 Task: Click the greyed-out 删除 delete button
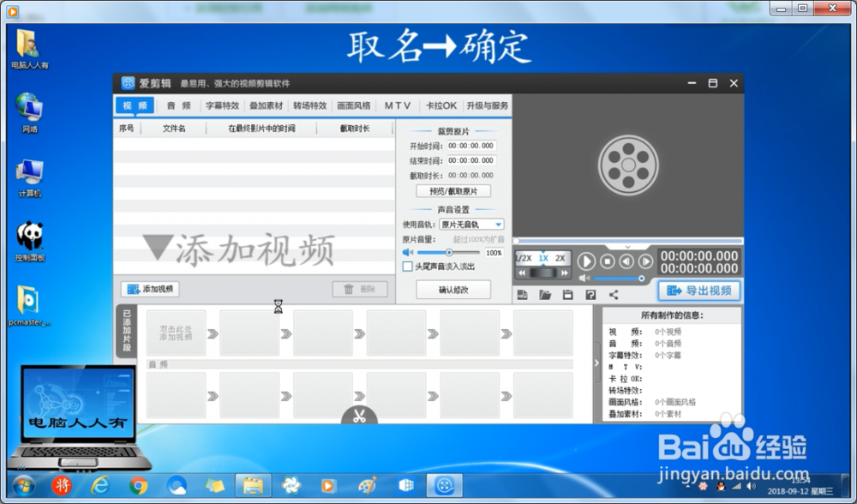point(360,289)
